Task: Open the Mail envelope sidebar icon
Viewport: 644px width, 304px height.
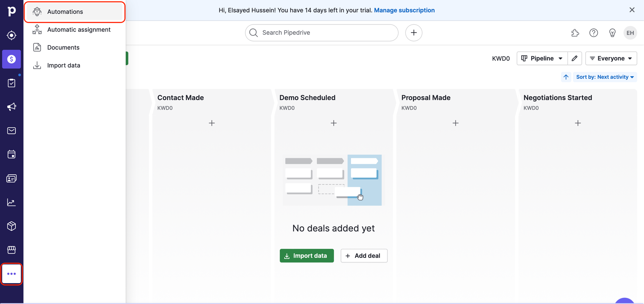Action: click(12, 131)
